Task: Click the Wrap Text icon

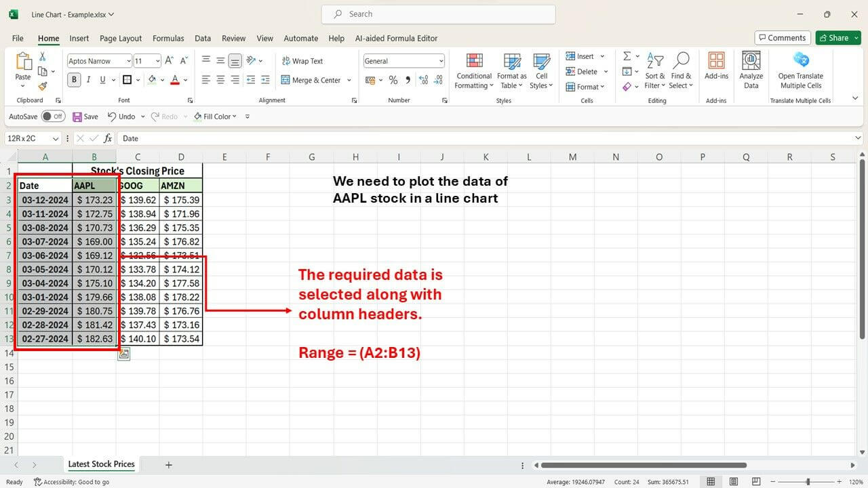Action: (286, 61)
